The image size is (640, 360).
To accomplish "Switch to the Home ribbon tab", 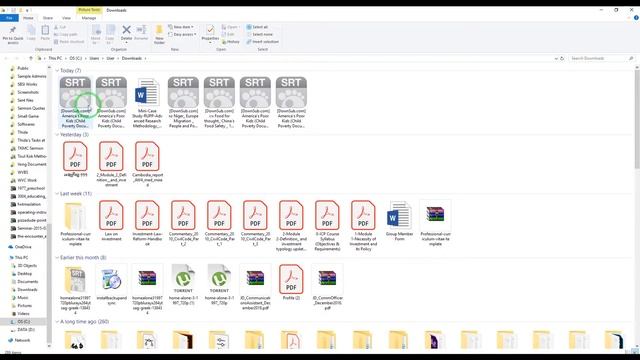I will click(28, 18).
